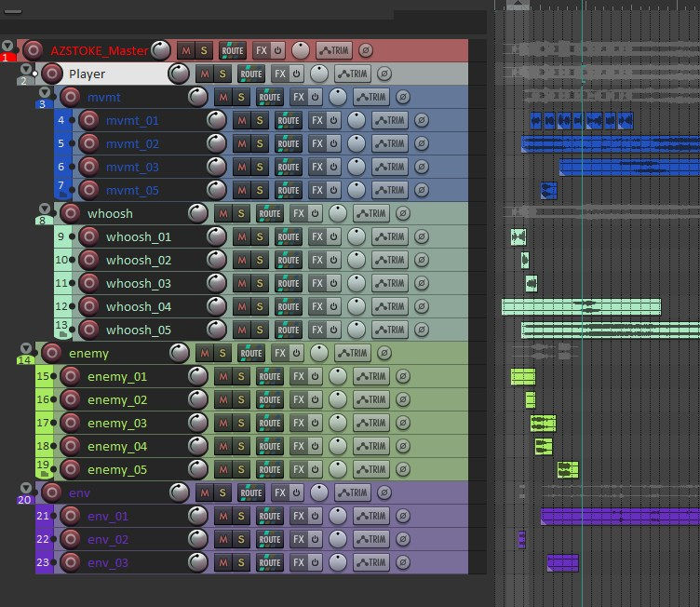Open routing for env_03 track

click(x=270, y=563)
